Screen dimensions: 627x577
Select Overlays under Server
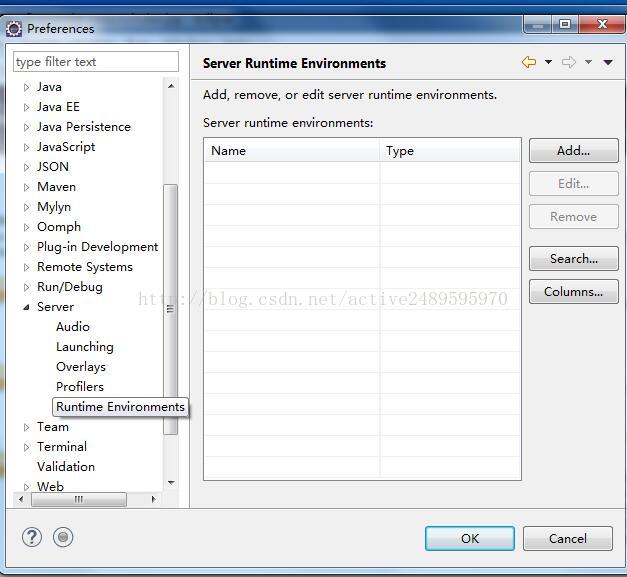click(x=81, y=367)
